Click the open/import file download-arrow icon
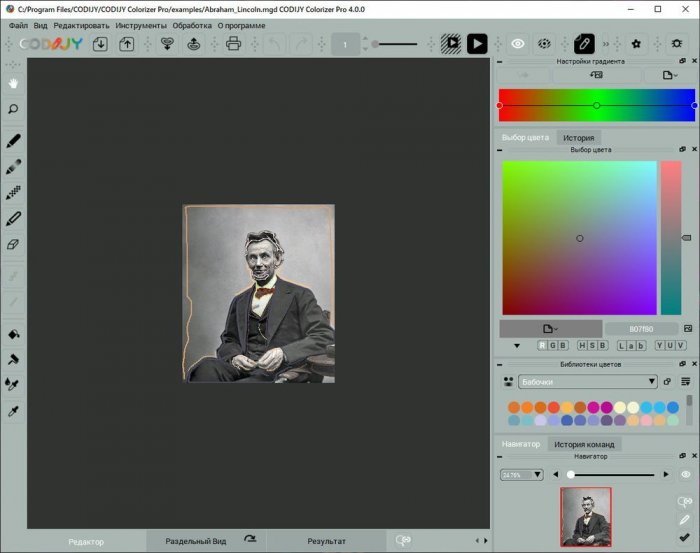700x553 pixels. click(x=100, y=44)
